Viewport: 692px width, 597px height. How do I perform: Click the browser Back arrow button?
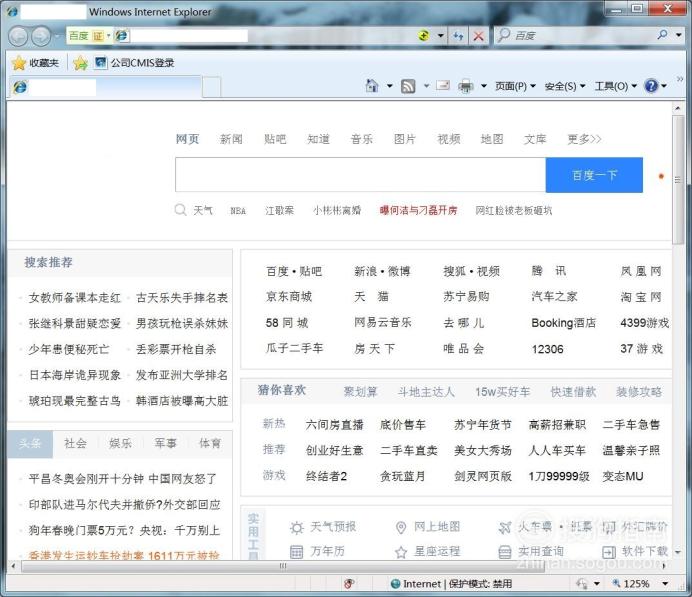pos(19,36)
